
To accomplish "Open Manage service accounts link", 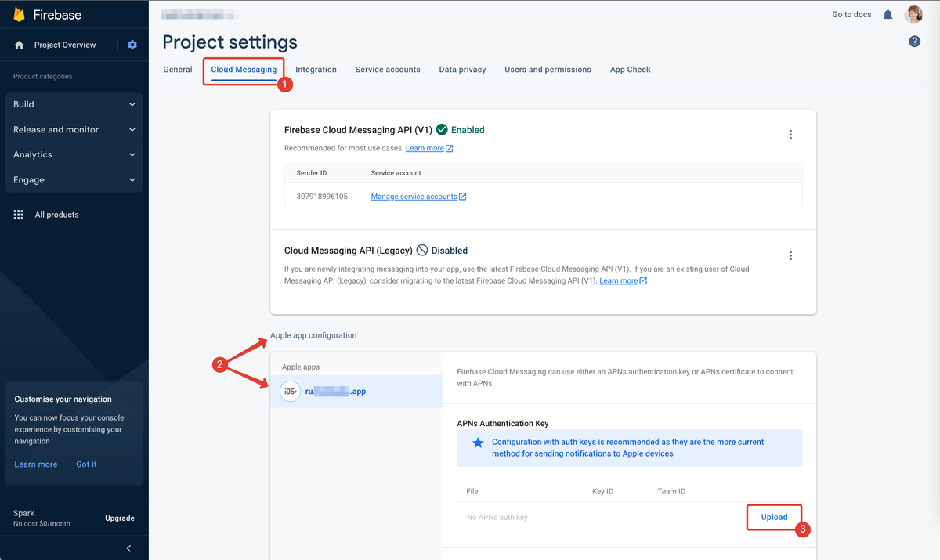I will pyautogui.click(x=418, y=197).
